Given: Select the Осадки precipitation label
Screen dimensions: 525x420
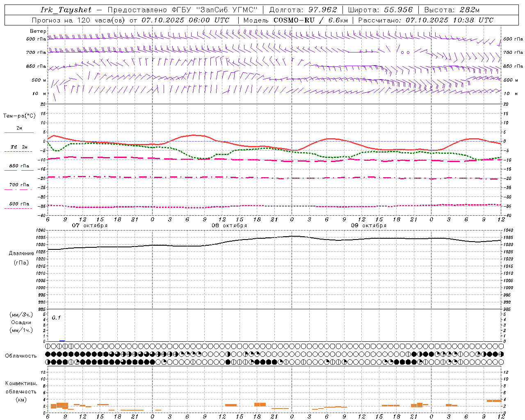Looking at the screenshot, I should (21, 322).
